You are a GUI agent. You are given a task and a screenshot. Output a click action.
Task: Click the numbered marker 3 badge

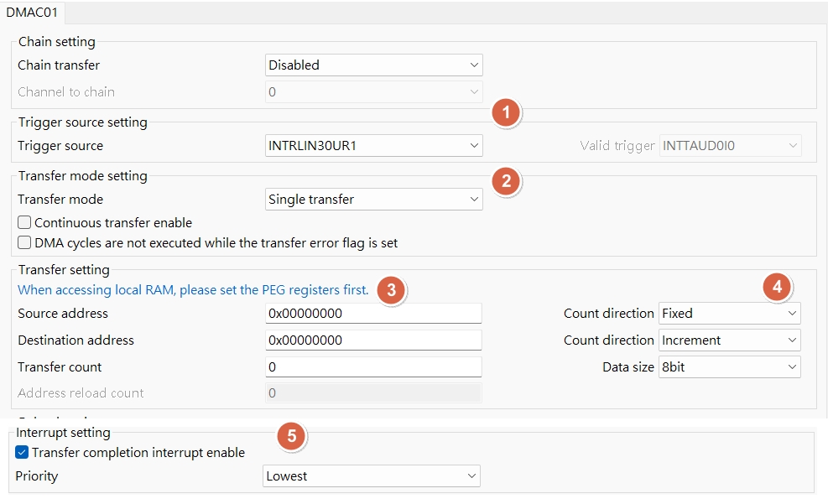391,290
